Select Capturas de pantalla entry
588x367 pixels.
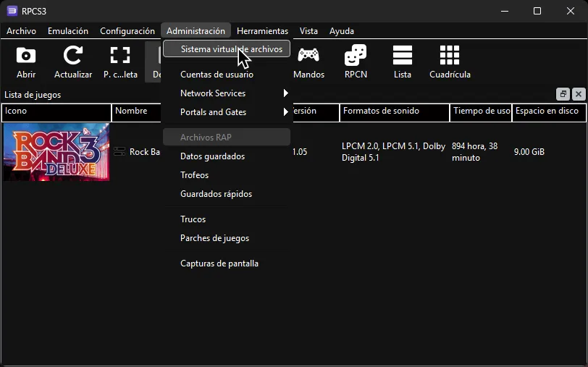pos(227,263)
